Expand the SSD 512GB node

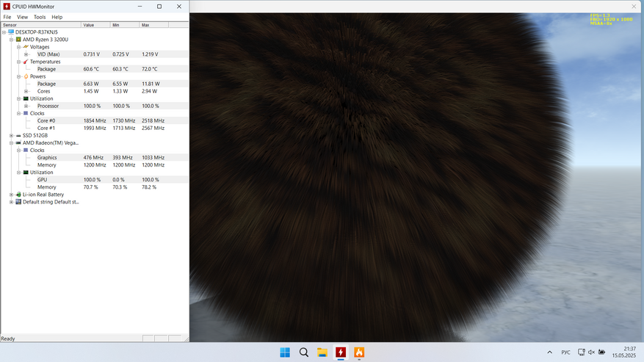coord(12,136)
